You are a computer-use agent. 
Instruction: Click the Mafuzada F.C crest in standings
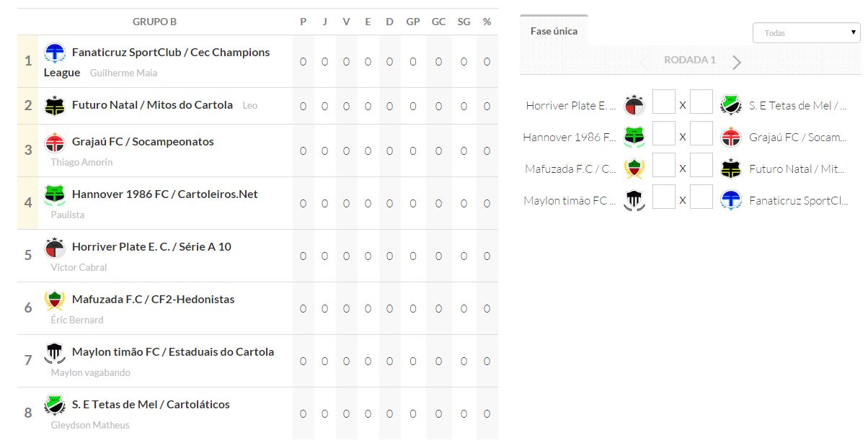pos(55,300)
